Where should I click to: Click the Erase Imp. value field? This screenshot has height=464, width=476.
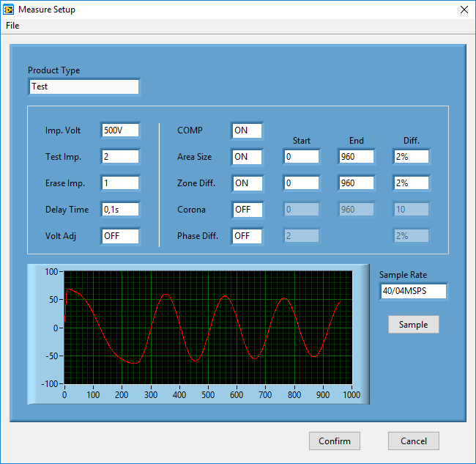click(120, 183)
